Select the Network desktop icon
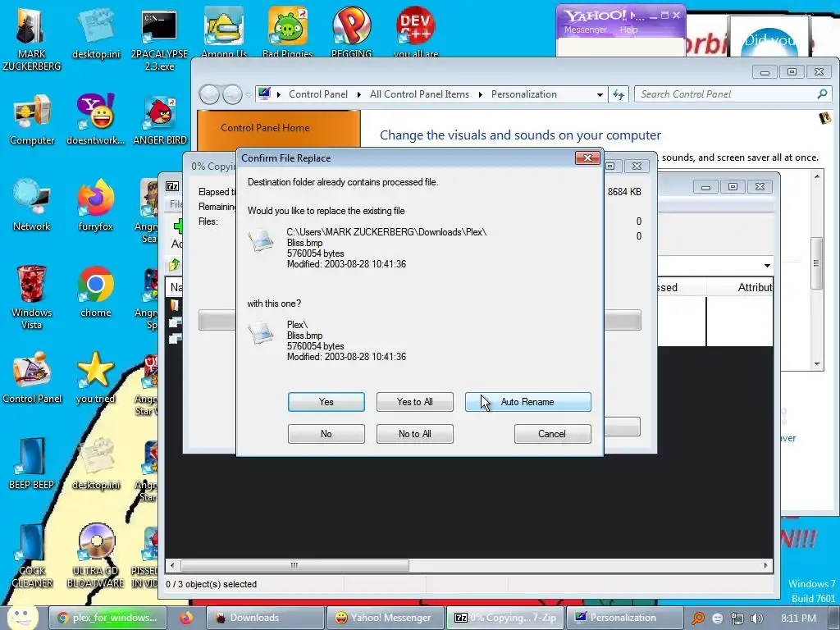 (x=32, y=206)
